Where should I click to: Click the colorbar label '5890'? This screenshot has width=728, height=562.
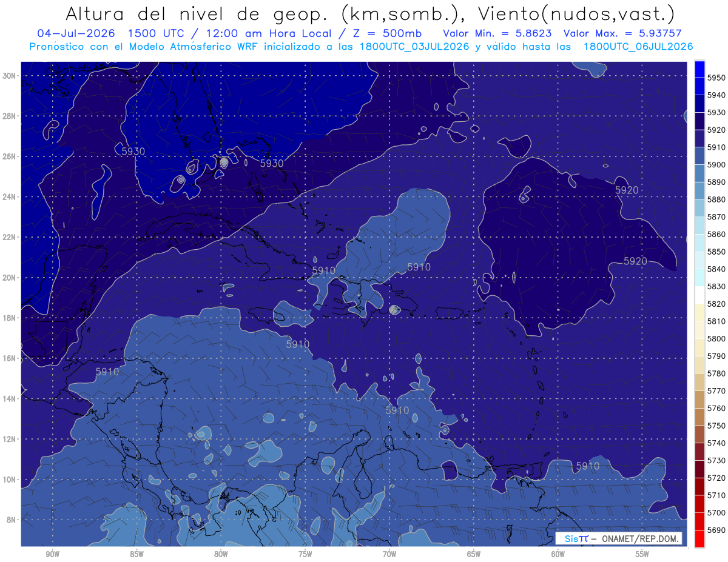716,182
